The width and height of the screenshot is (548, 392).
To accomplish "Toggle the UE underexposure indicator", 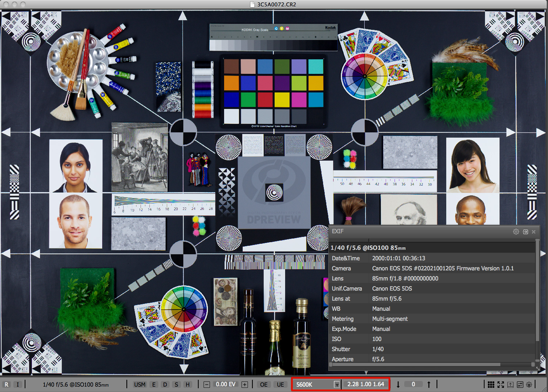I will click(x=280, y=384).
